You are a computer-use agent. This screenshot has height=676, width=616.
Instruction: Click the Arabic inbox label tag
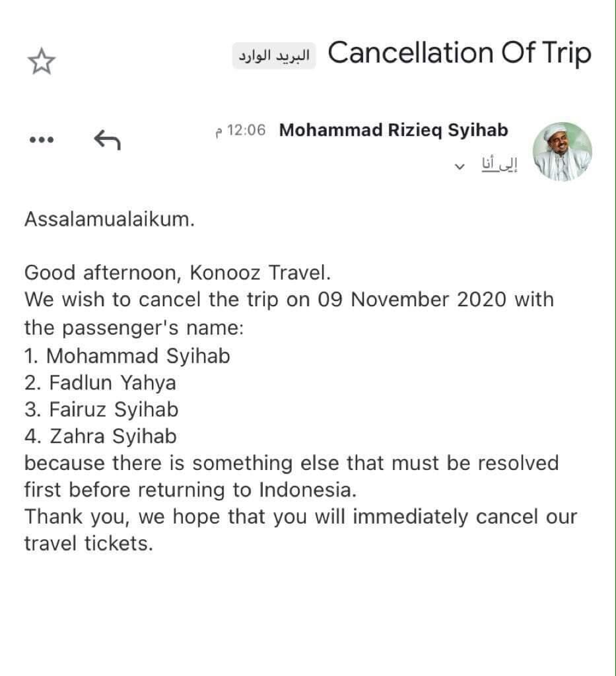click(273, 55)
